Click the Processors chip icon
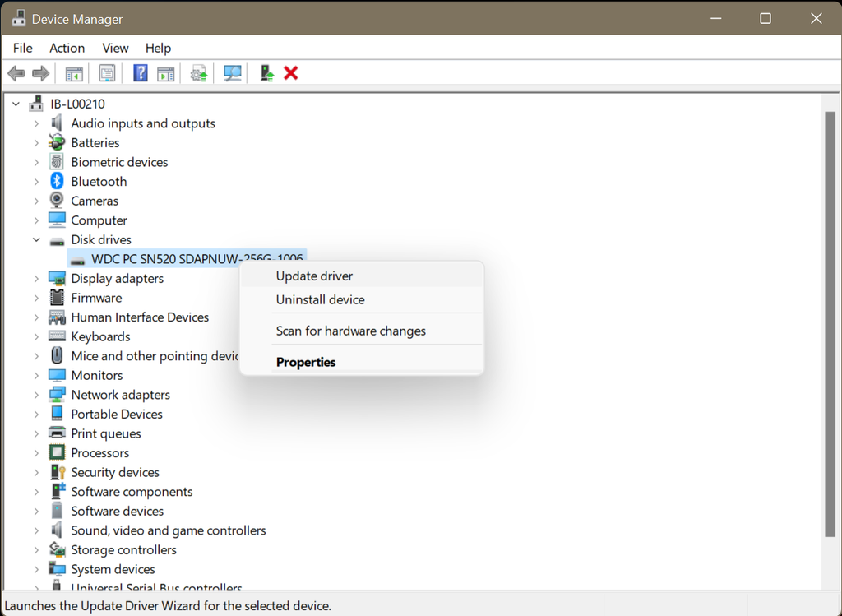This screenshot has height=616, width=842. click(57, 452)
